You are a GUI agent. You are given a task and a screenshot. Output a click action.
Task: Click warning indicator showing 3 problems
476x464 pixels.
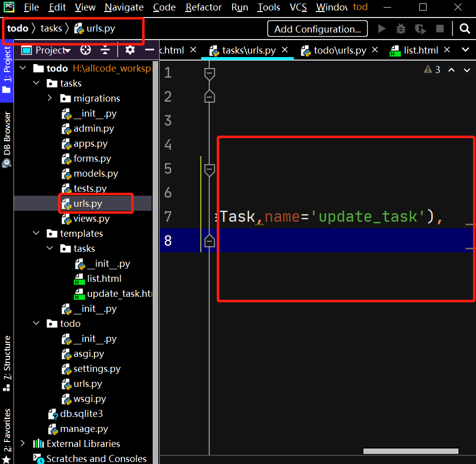pos(431,70)
